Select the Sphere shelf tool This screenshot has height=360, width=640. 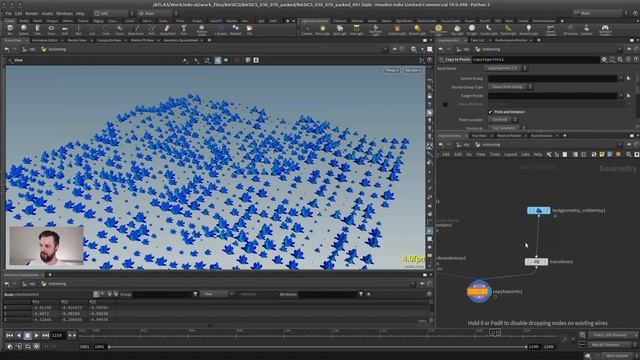pos(24,29)
